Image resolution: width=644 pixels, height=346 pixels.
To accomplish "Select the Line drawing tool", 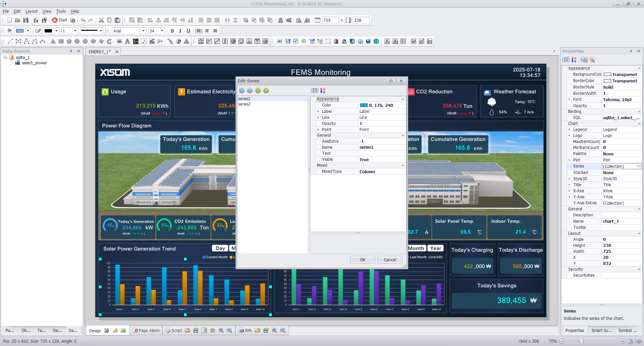I will [10, 41].
